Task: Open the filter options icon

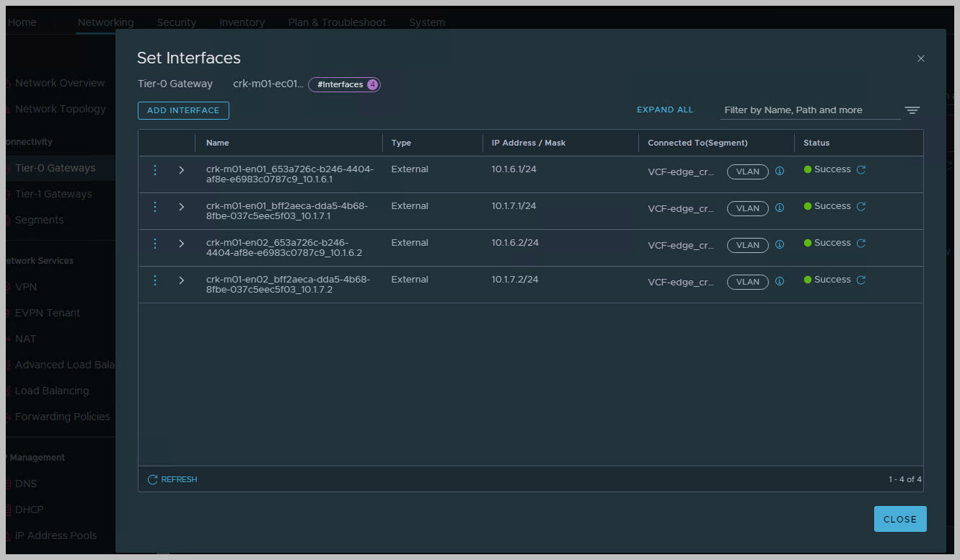Action: point(912,110)
